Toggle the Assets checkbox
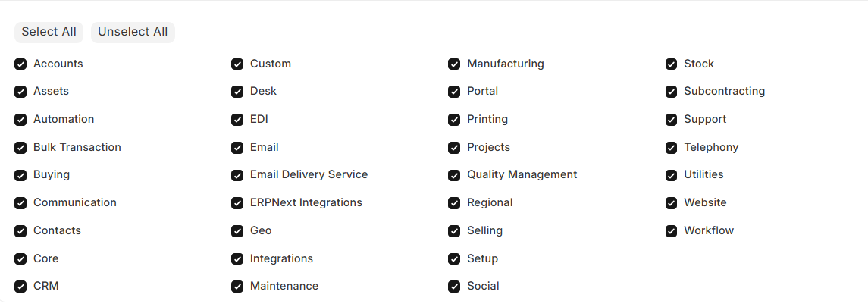The image size is (868, 307). coord(20,92)
